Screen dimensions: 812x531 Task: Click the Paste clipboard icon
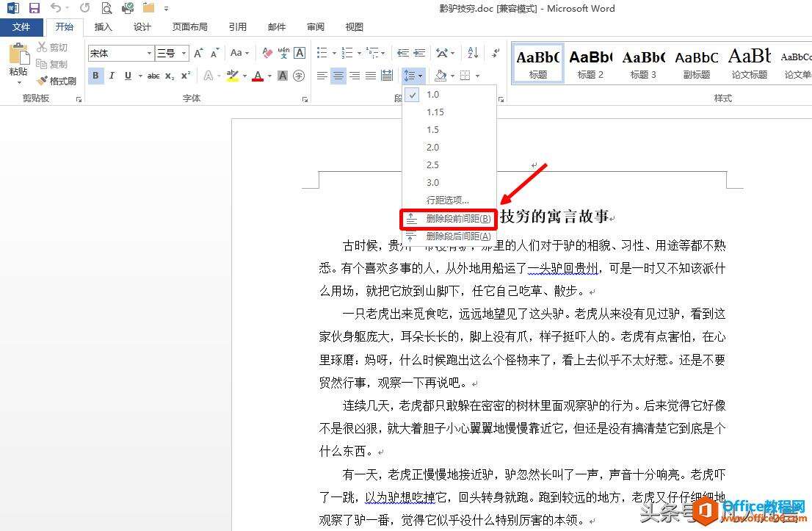pyautogui.click(x=18, y=54)
